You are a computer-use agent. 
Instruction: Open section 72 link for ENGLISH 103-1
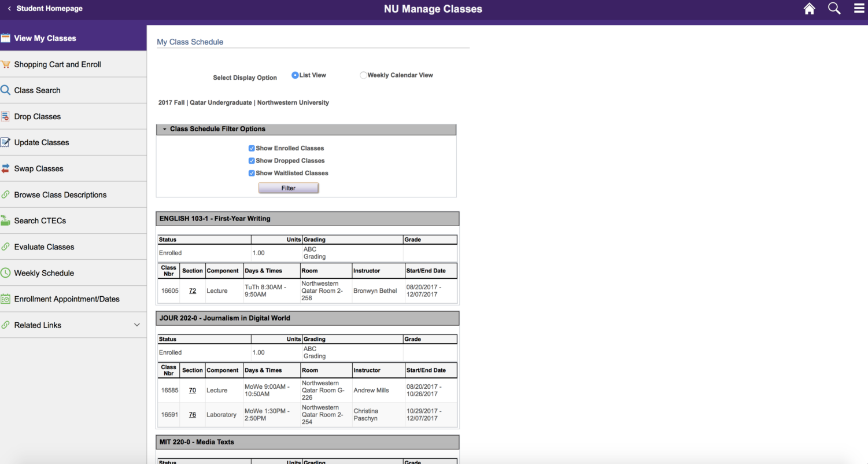pos(193,291)
